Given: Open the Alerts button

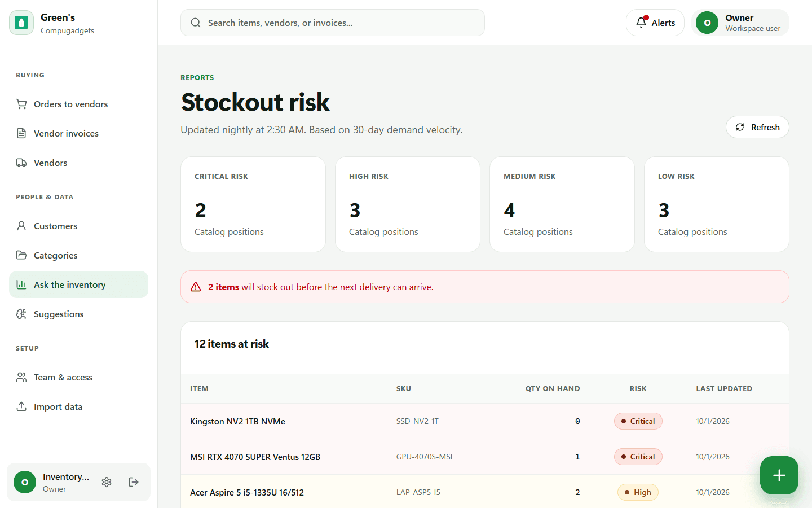Looking at the screenshot, I should (x=655, y=23).
